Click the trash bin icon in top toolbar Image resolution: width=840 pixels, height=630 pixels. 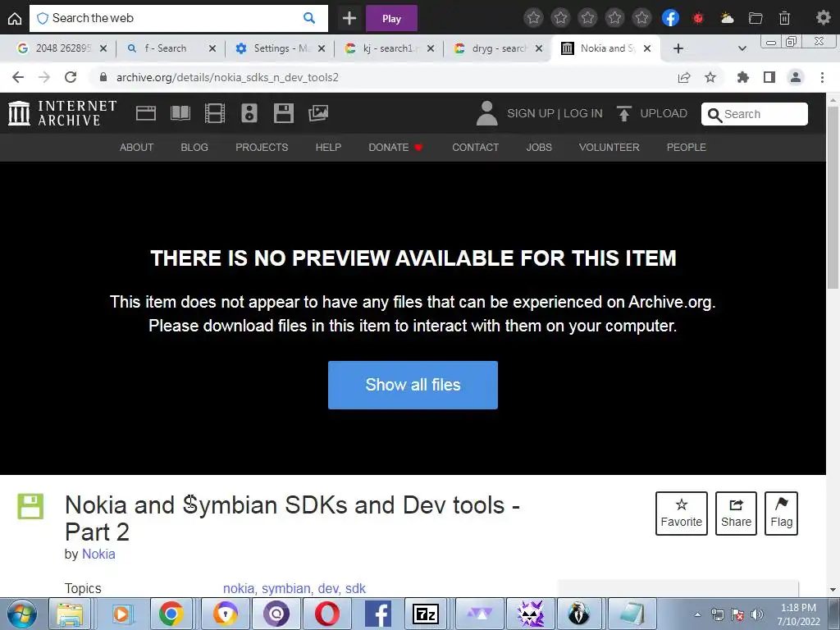[x=784, y=18]
